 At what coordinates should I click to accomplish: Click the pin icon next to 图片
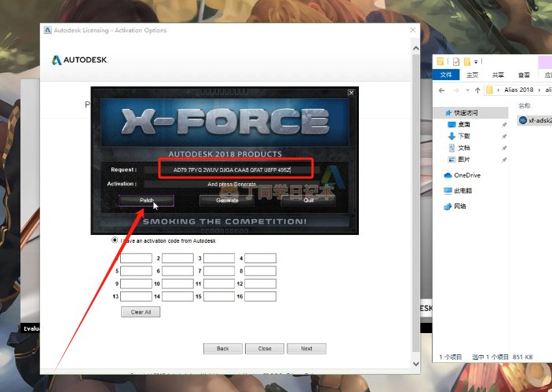[x=504, y=160]
